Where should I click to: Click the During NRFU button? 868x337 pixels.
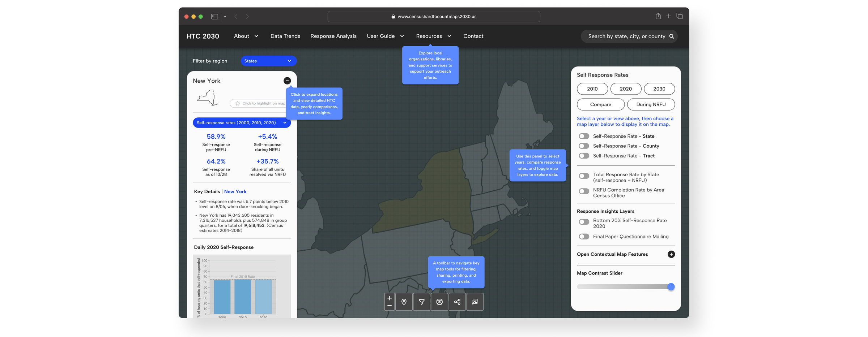[651, 104]
